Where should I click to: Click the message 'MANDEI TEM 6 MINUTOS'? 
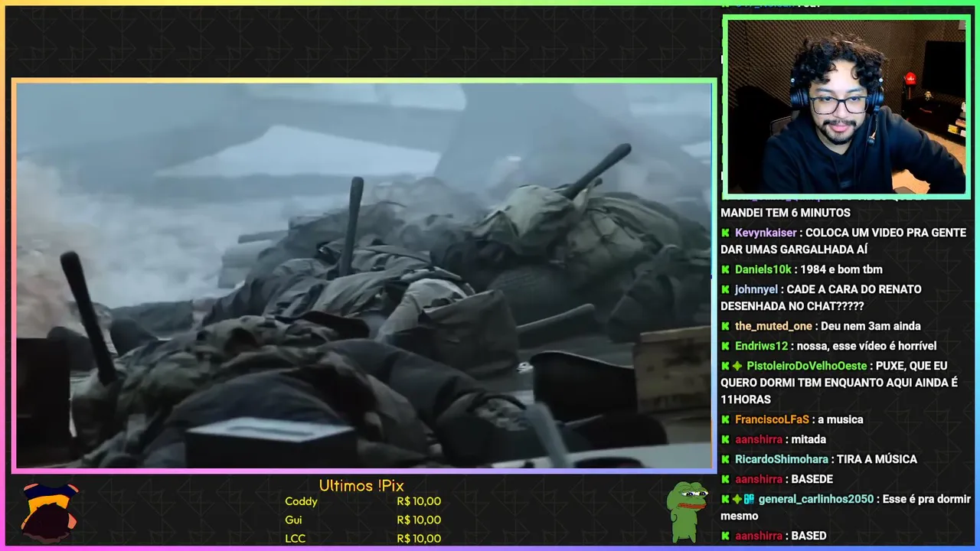coord(786,213)
